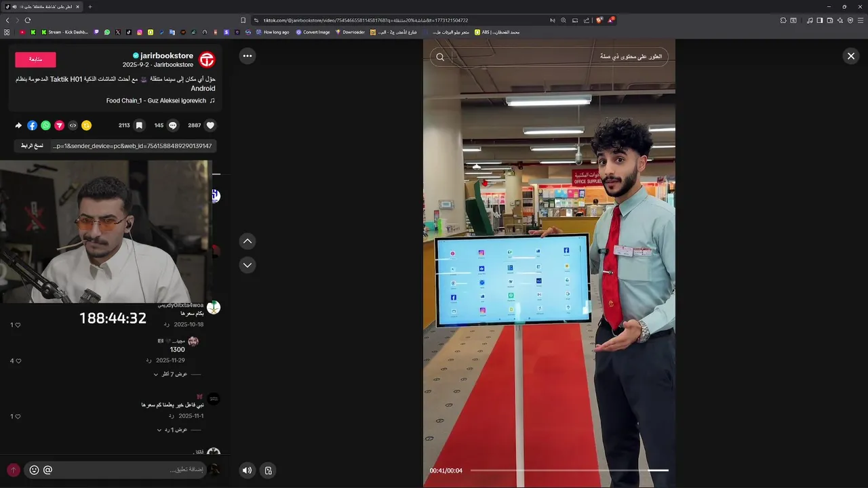Screen dimensions: 868x488
Task: Open the Brave Shields lion icon
Action: coord(599,20)
